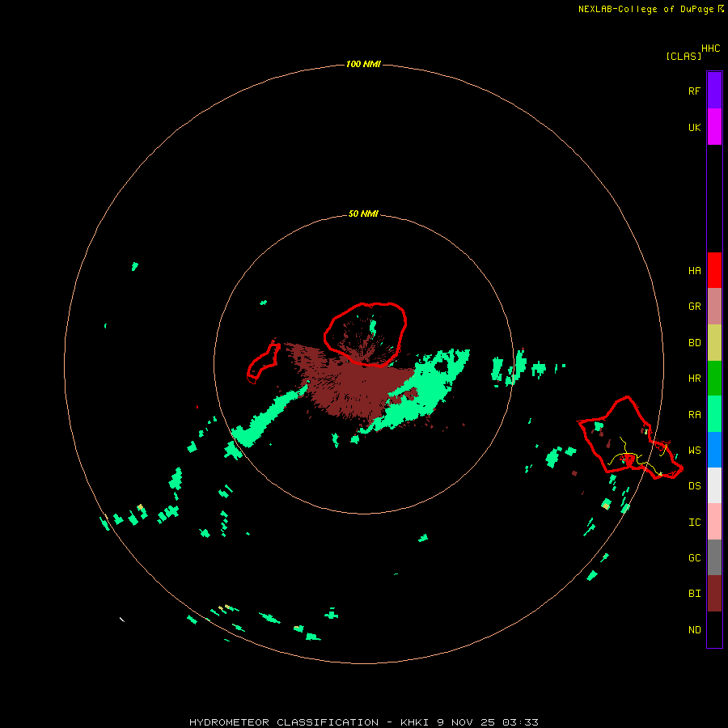Image resolution: width=728 pixels, height=728 pixels.
Task: Select the white DS legend swatch
Action: point(714,485)
